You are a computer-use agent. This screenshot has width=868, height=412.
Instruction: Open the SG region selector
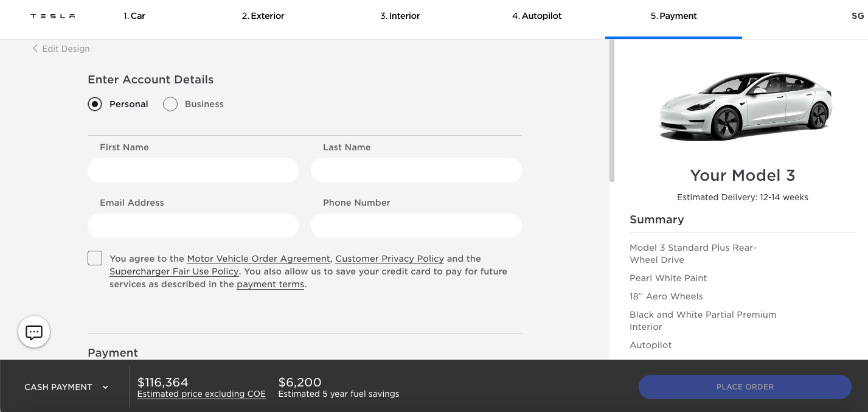(x=858, y=16)
